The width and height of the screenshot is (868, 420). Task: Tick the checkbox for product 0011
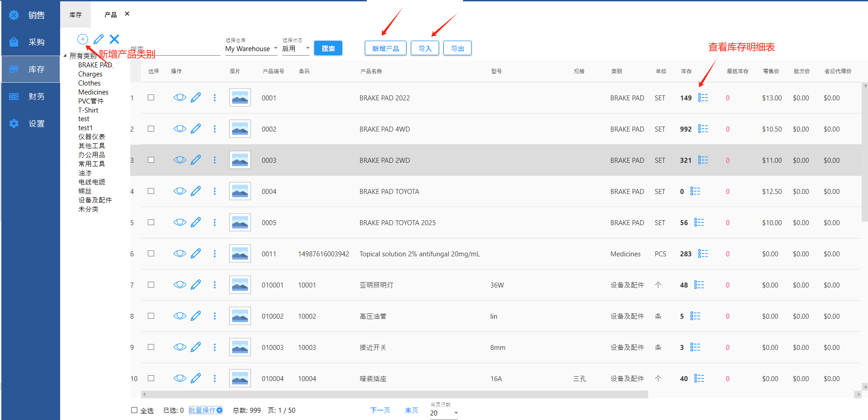click(151, 254)
